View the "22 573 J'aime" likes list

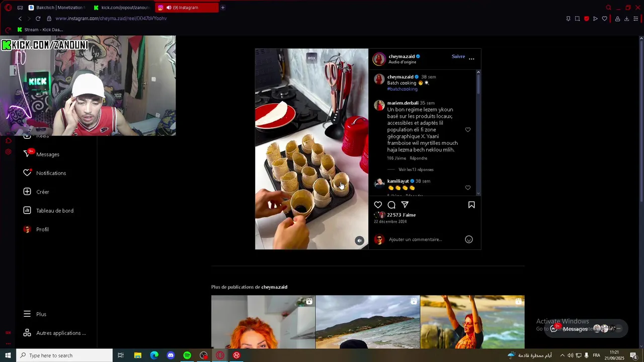pos(401,215)
